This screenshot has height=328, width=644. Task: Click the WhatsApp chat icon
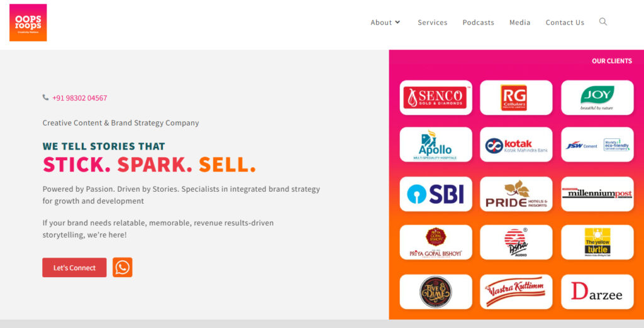123,267
